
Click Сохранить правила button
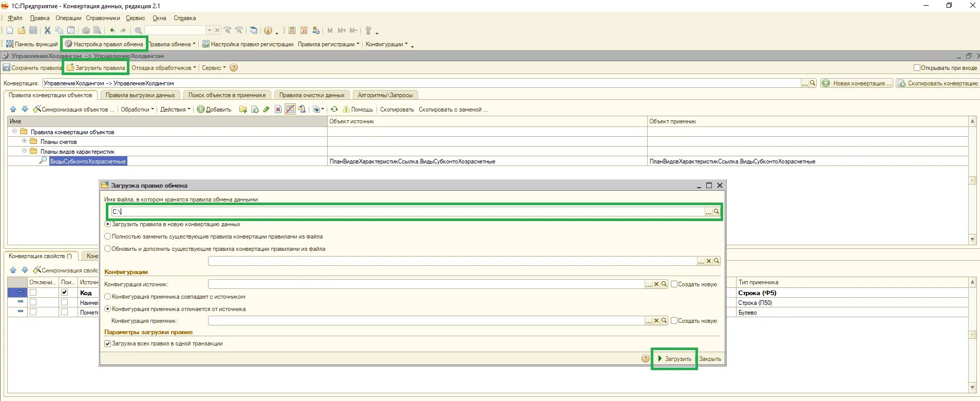[x=32, y=67]
